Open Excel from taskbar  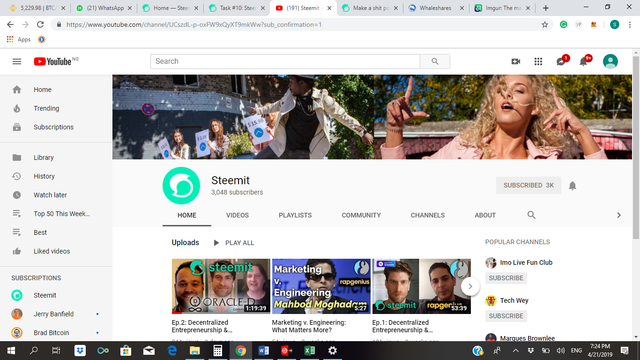(x=309, y=351)
